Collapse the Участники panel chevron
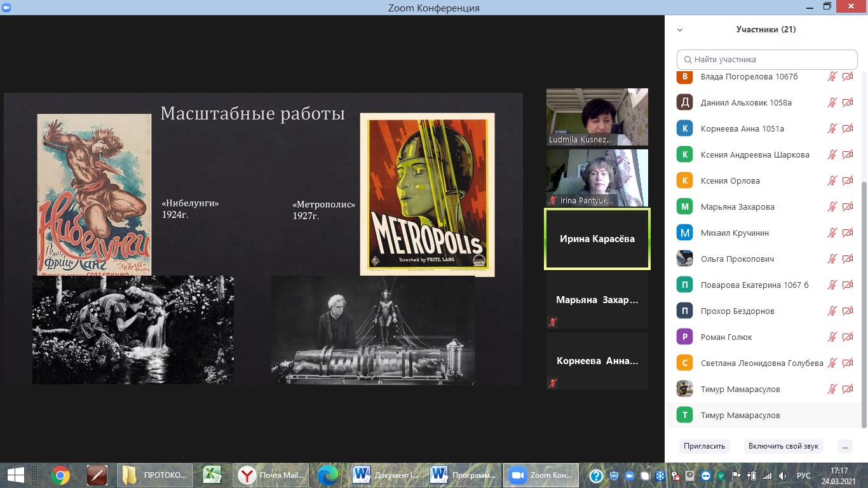The image size is (868, 488). point(680,30)
